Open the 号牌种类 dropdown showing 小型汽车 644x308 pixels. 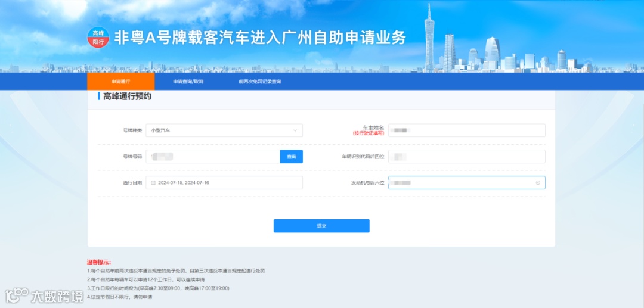coord(224,130)
